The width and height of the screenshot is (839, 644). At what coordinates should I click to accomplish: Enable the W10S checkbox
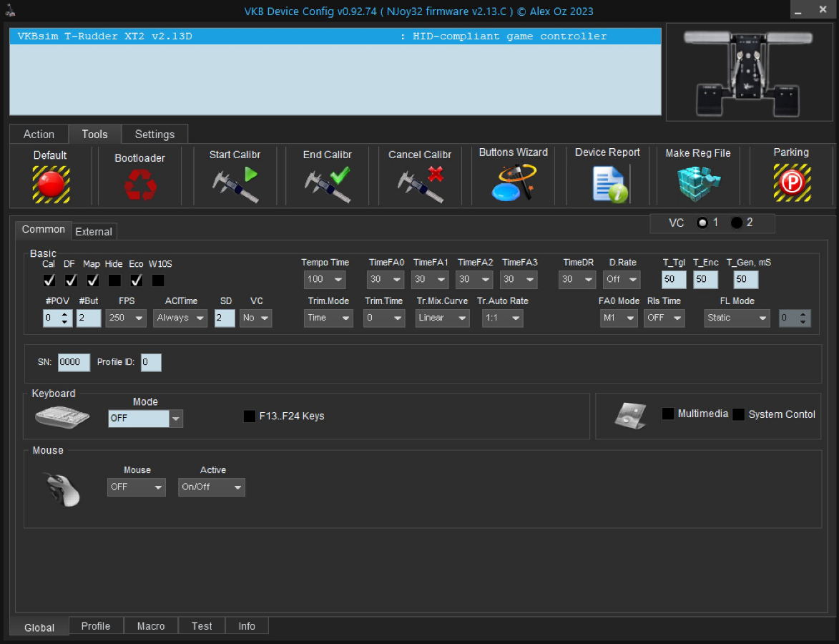click(158, 280)
